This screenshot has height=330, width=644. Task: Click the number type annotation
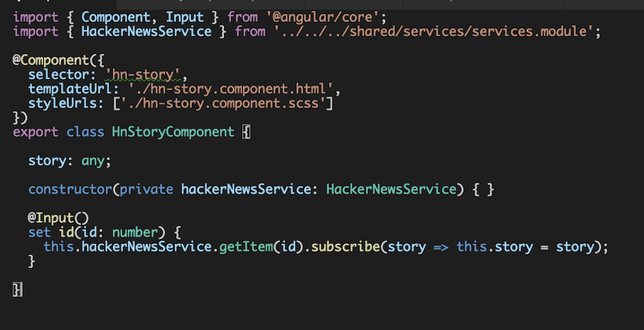135,233
